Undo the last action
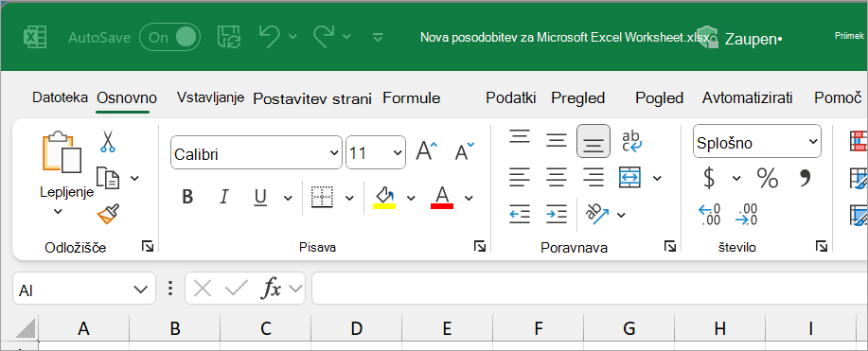This screenshot has height=351, width=868. (x=270, y=37)
